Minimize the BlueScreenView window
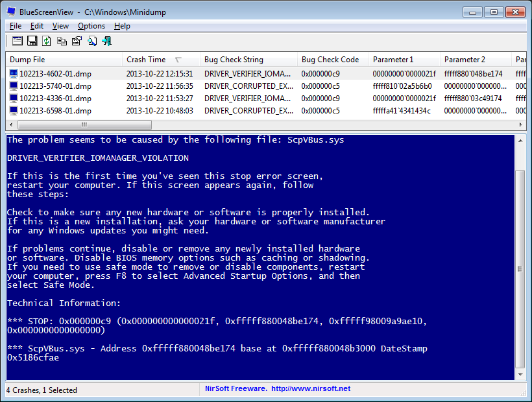The height and width of the screenshot is (402, 532). pyautogui.click(x=472, y=12)
